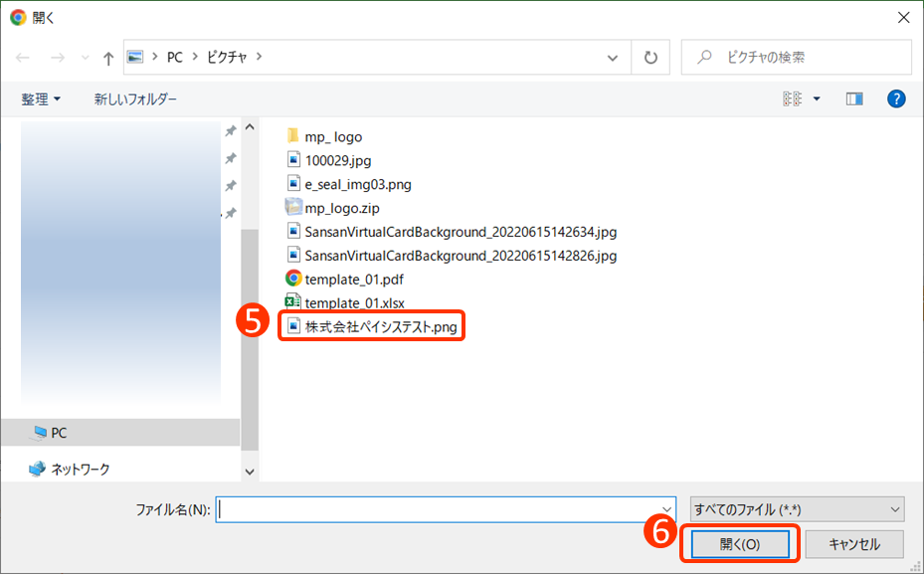Open the view options dropdown arrow
Image resolution: width=924 pixels, height=576 pixels.
[x=817, y=98]
